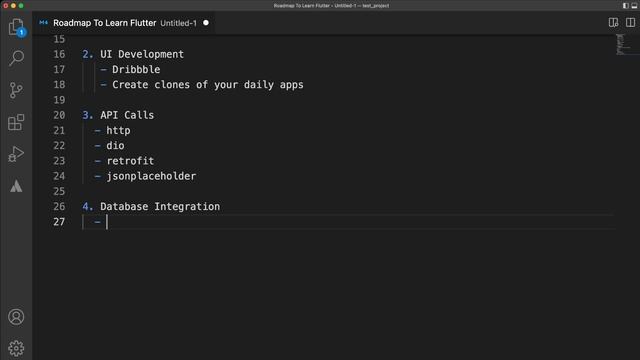Toggle panel layout icon in title bar

(x=634, y=6)
